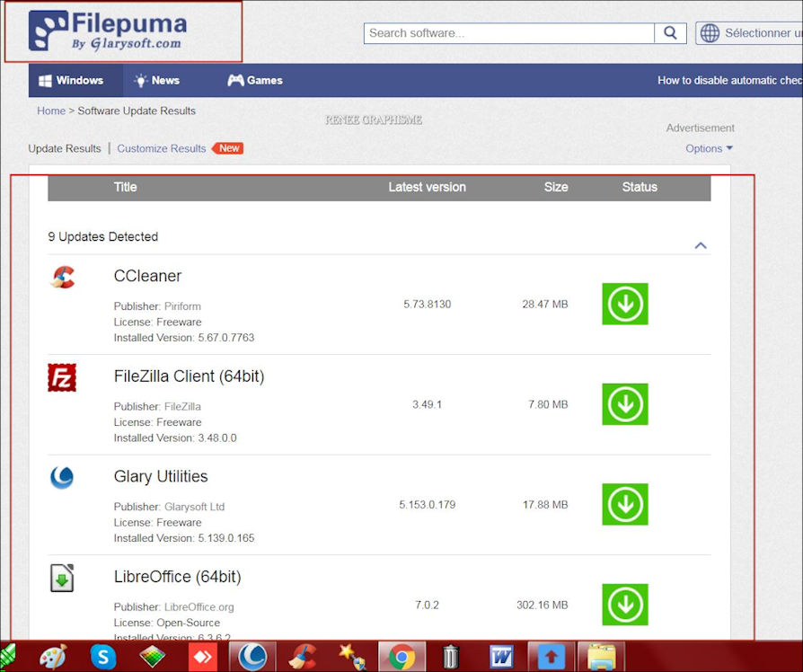Click the Latest version column header
The width and height of the screenshot is (803, 672).
pos(428,187)
